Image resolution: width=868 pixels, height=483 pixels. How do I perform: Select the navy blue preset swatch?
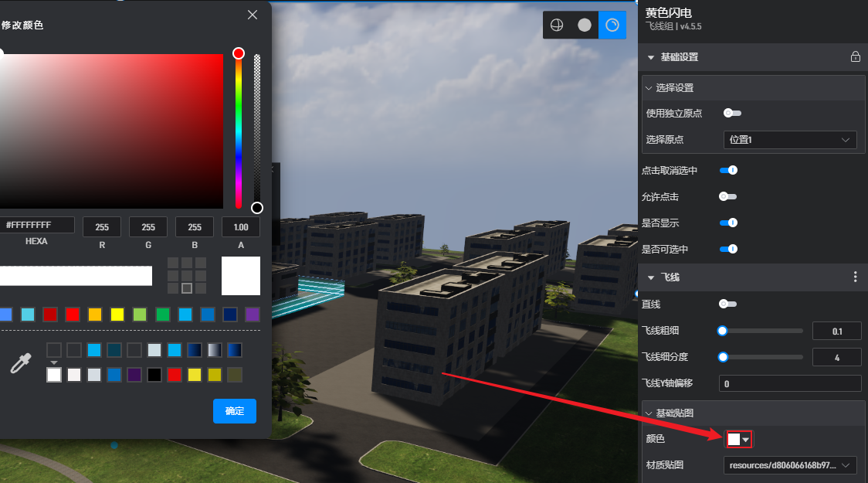pyautogui.click(x=229, y=315)
